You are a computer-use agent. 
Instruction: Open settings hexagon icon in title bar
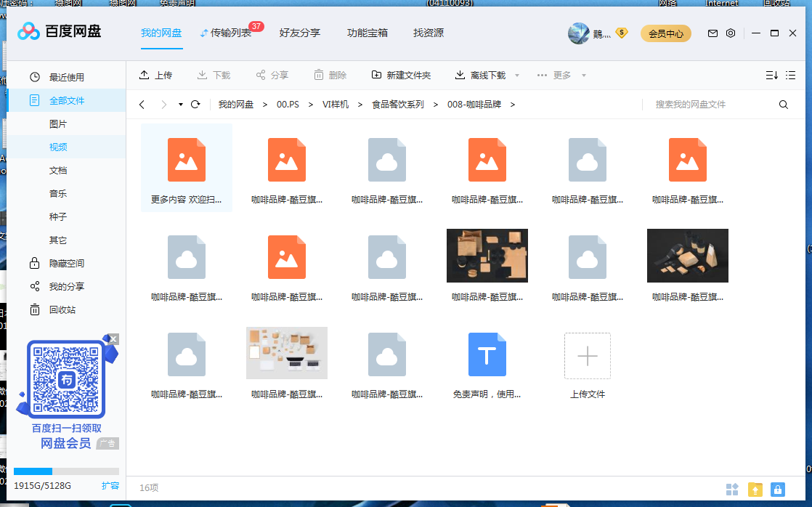[x=731, y=33]
